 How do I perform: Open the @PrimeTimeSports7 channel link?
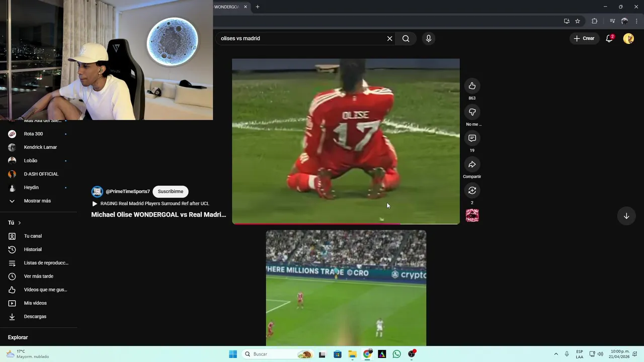[128, 192]
